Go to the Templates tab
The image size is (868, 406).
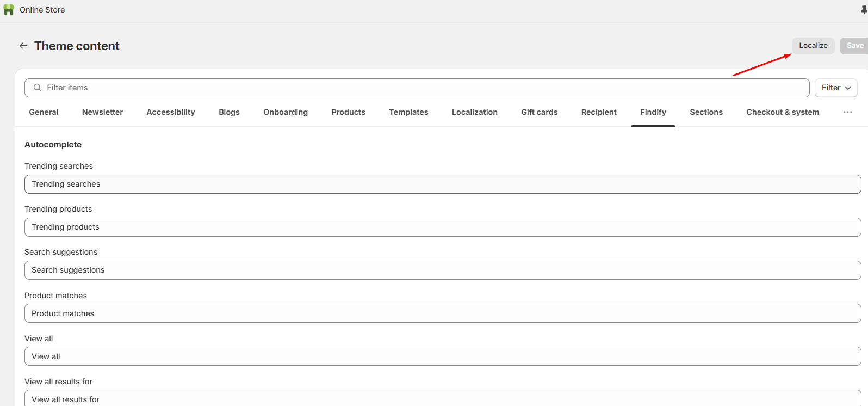[408, 112]
